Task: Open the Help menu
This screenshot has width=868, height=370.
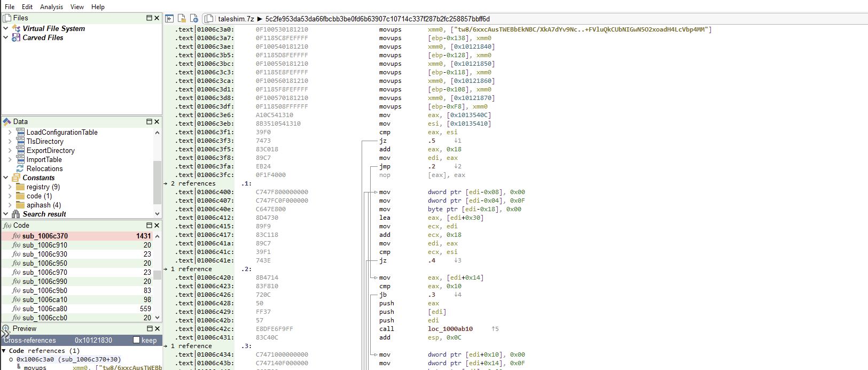Action: (x=98, y=7)
